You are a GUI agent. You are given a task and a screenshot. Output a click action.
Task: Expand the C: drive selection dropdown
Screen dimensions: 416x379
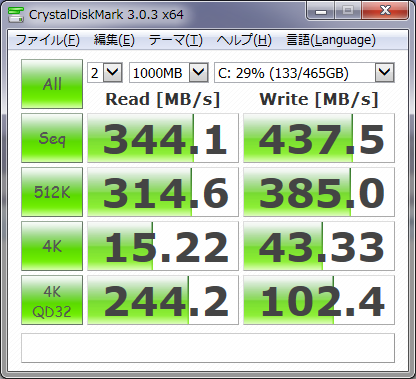click(x=385, y=72)
